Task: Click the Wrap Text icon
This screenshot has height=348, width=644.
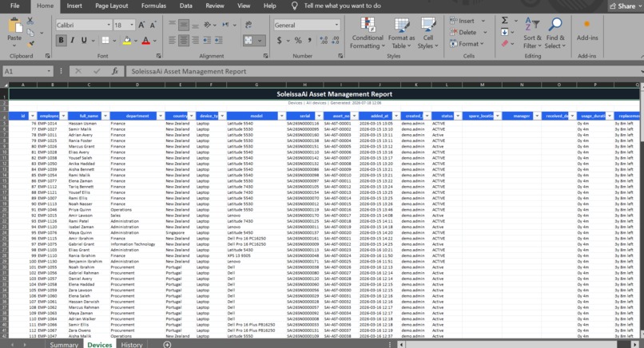Action: [248, 25]
